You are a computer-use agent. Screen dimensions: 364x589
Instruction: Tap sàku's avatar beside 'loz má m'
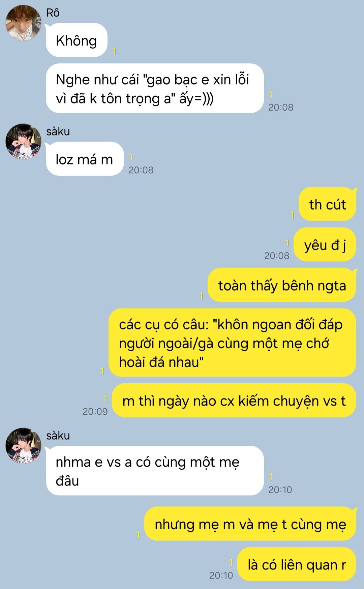pyautogui.click(x=24, y=141)
